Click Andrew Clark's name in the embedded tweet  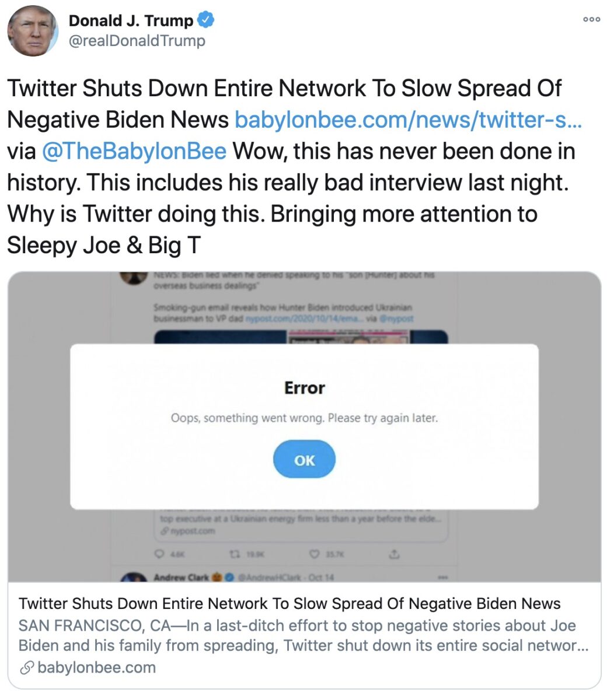point(180,577)
